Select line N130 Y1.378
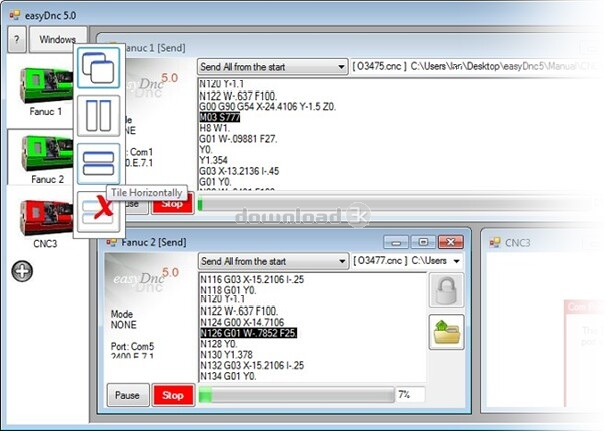The width and height of the screenshot is (607, 431). [x=226, y=355]
